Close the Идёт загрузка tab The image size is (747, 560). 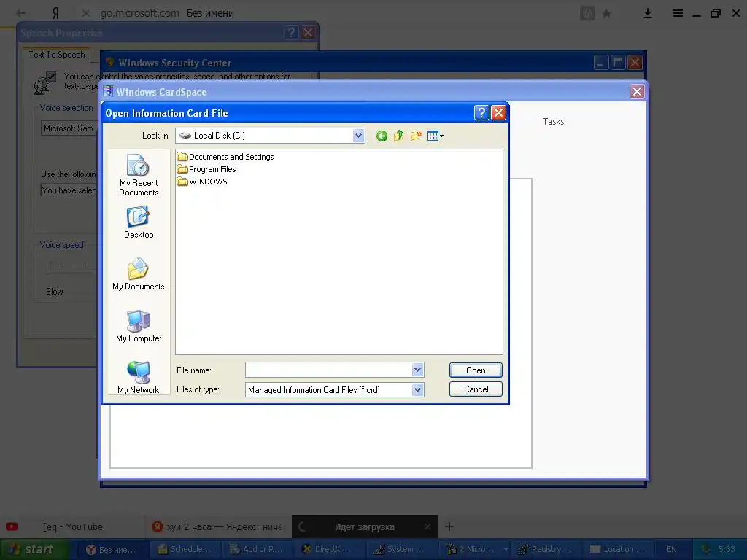point(427,526)
